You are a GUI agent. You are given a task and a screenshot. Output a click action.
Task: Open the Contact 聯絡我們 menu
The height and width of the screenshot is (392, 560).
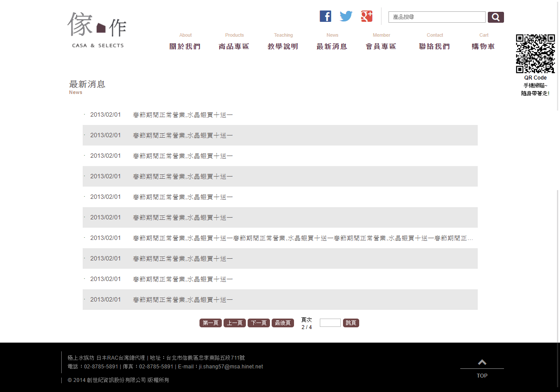tap(435, 42)
